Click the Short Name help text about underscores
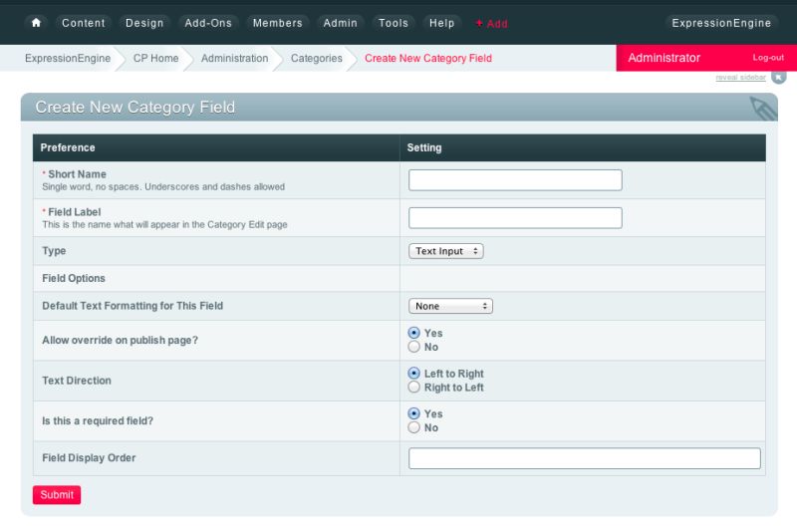 click(x=163, y=186)
